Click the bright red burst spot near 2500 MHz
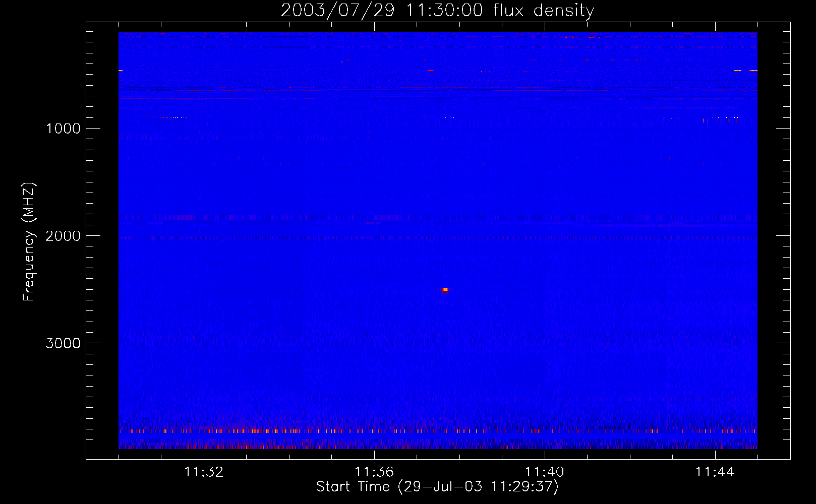 445,290
